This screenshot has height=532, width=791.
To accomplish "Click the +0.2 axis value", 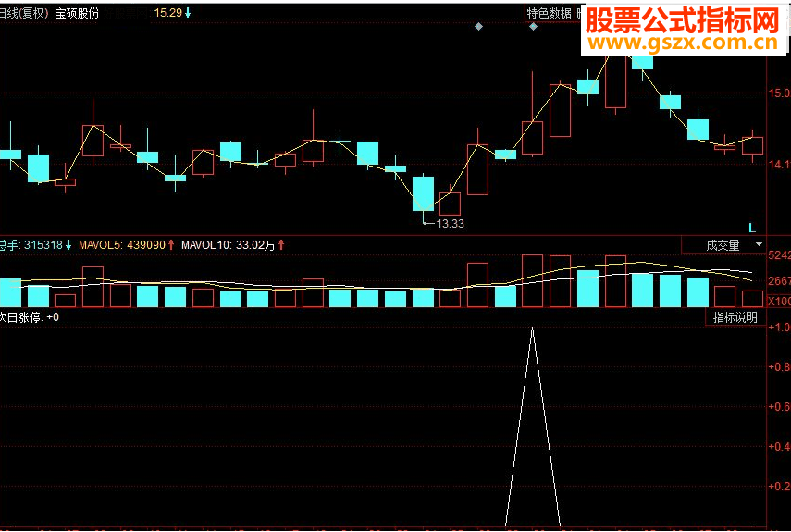I will point(779,486).
